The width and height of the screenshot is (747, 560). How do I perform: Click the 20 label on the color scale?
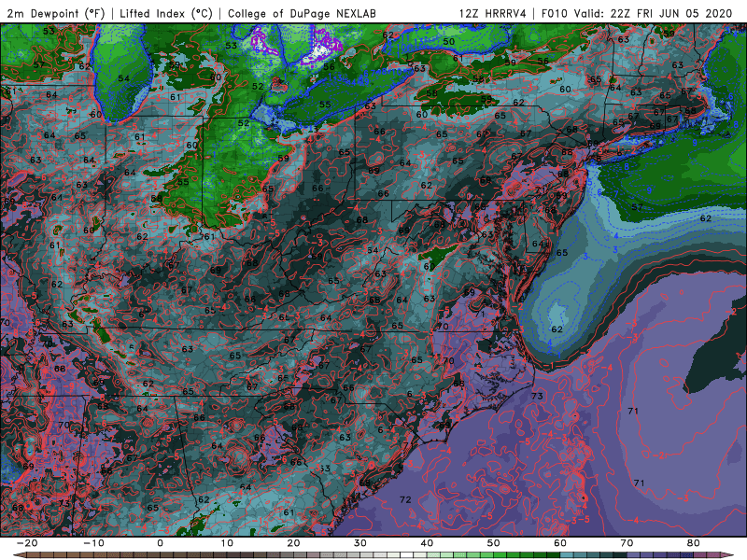pyautogui.click(x=293, y=543)
